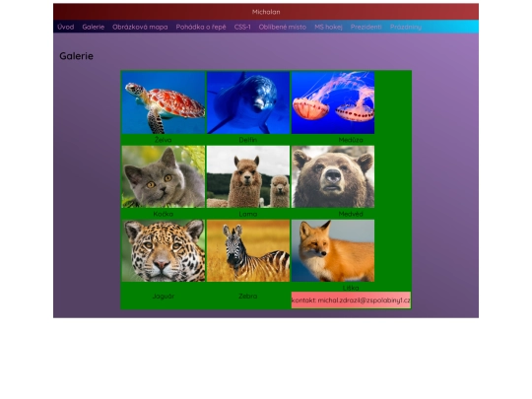Open the gray cat photo
Screen dimensions: 532x399
[x=164, y=176]
